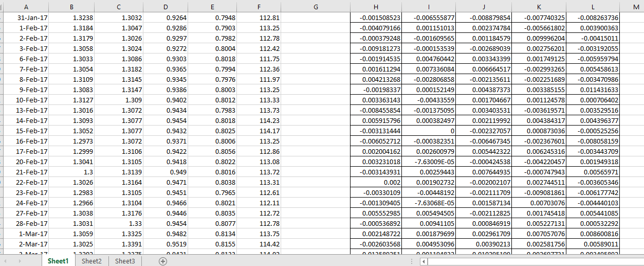Image resolution: width=644 pixels, height=266 pixels.
Task: Select column C header
Action: click(118, 6)
